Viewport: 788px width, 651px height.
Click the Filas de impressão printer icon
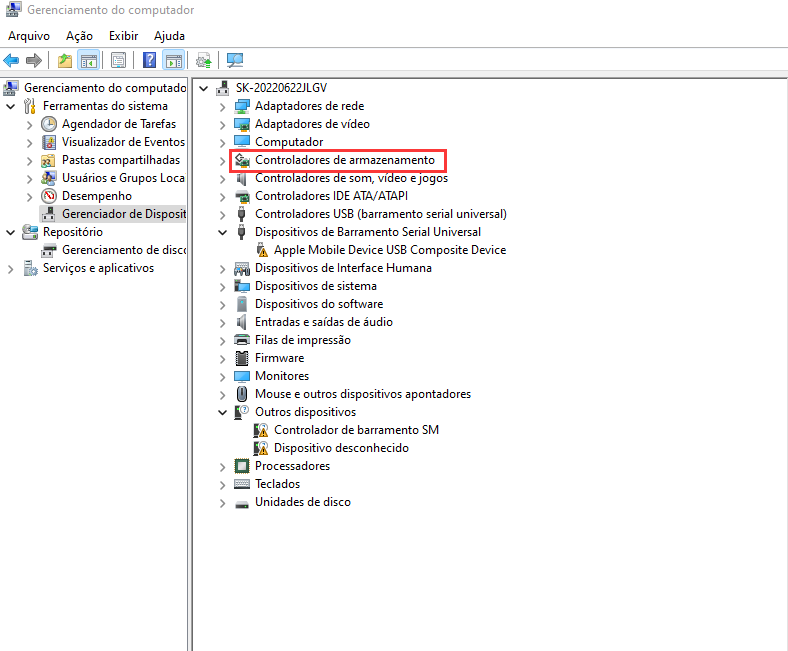(242, 340)
